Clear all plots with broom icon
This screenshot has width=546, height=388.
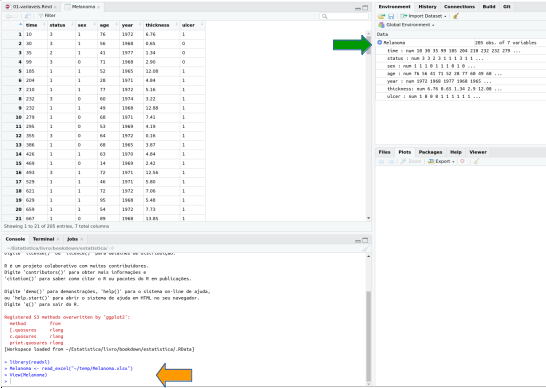(476, 161)
